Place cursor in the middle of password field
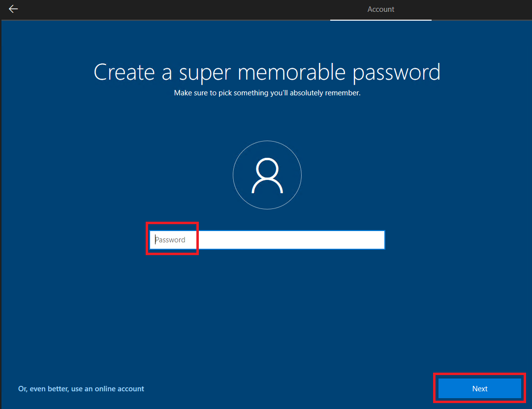Screen dimensions: 532x409 coord(267,240)
